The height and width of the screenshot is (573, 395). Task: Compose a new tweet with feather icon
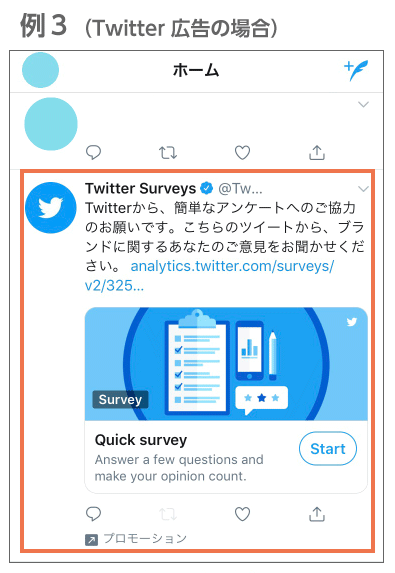click(356, 70)
